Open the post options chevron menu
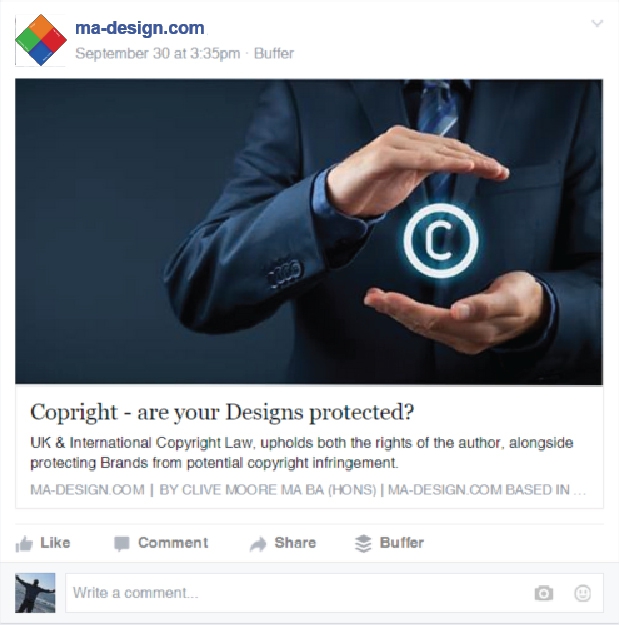 [x=597, y=23]
